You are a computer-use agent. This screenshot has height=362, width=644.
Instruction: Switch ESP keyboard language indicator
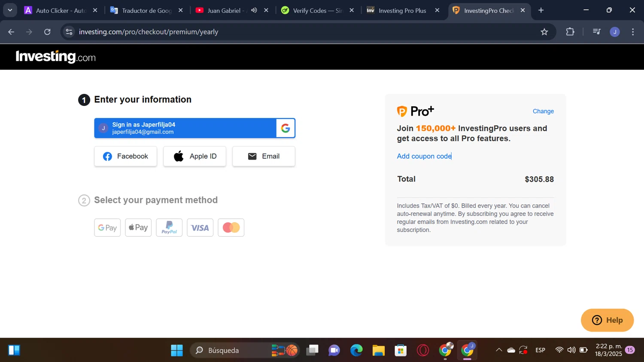540,350
